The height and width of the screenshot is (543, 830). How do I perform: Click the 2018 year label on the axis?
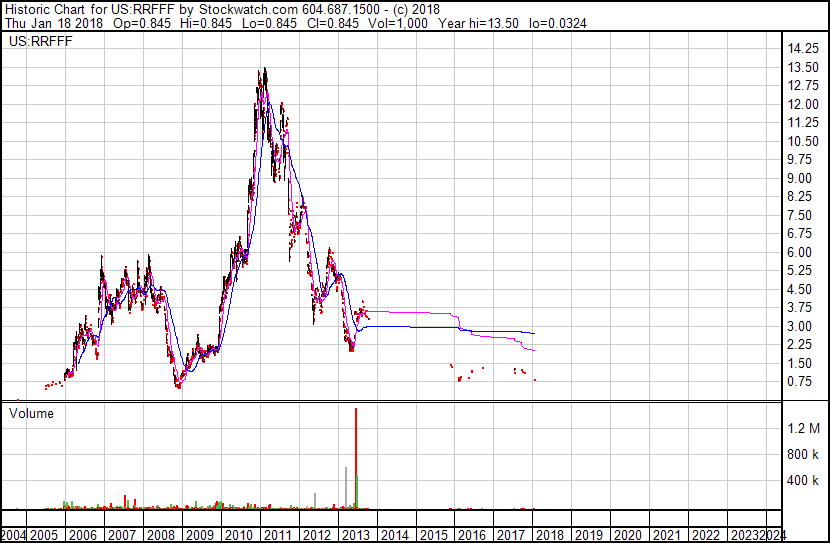(x=550, y=535)
